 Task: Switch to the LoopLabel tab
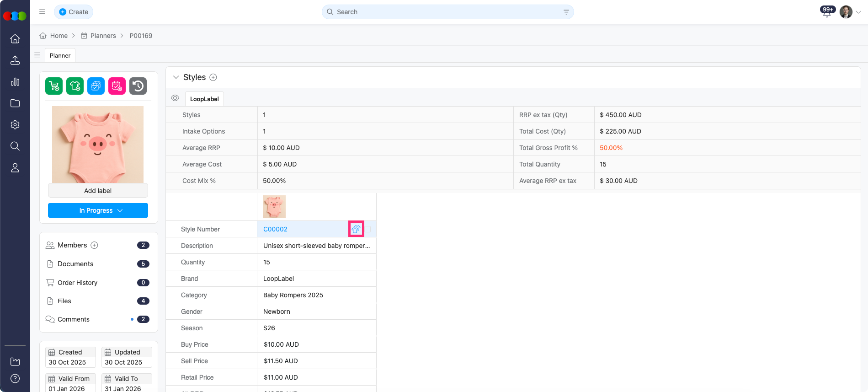click(204, 99)
